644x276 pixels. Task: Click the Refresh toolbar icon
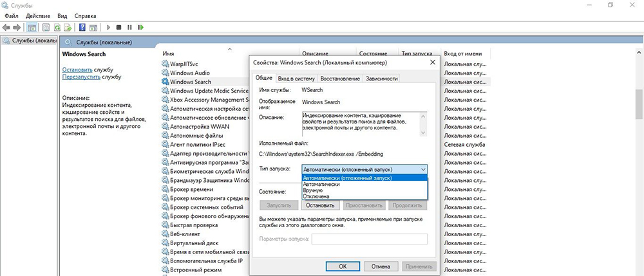pos(57,28)
